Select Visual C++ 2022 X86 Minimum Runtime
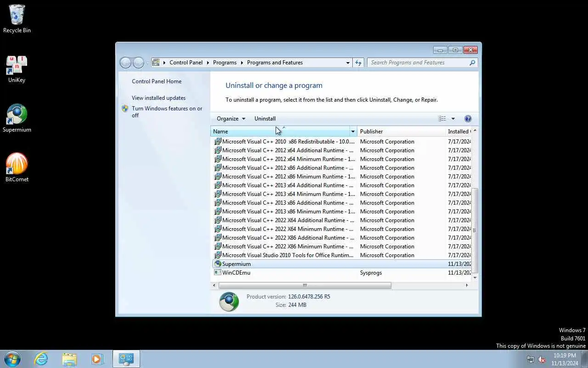 click(342, 247)
